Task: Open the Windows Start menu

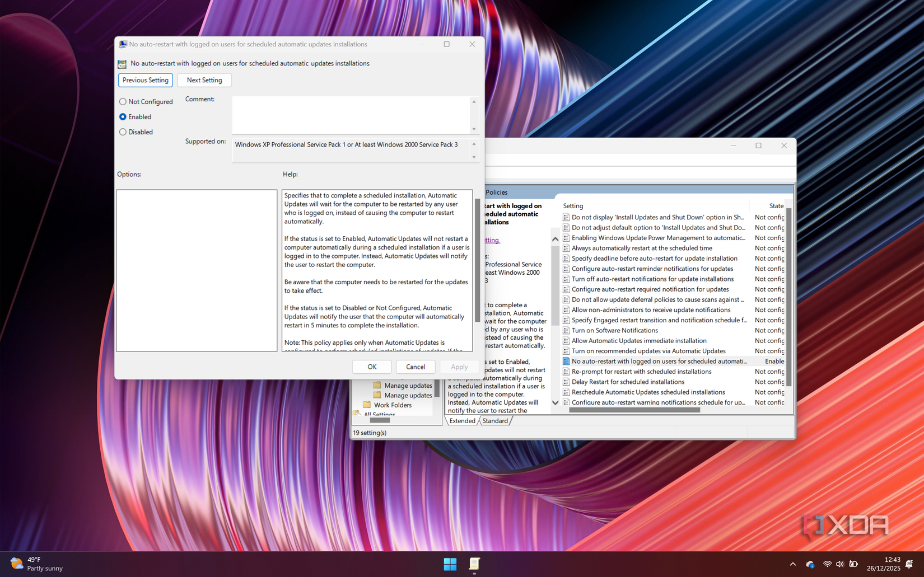Action: pyautogui.click(x=450, y=564)
